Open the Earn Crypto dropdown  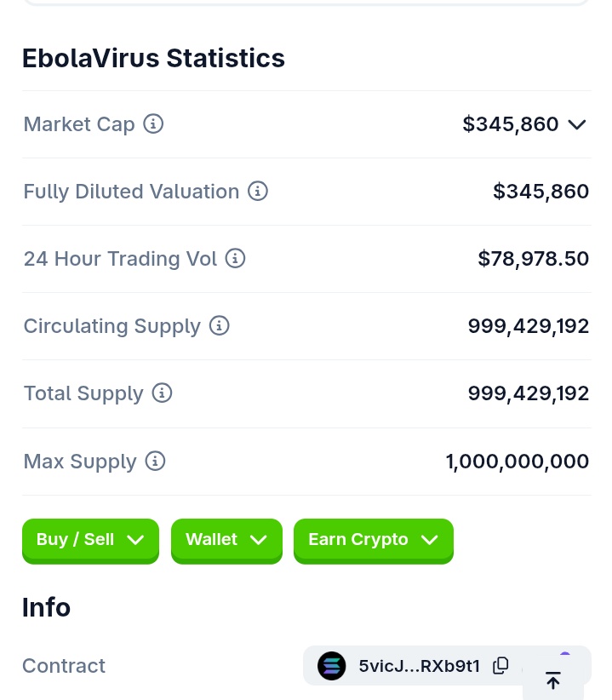[x=374, y=541]
